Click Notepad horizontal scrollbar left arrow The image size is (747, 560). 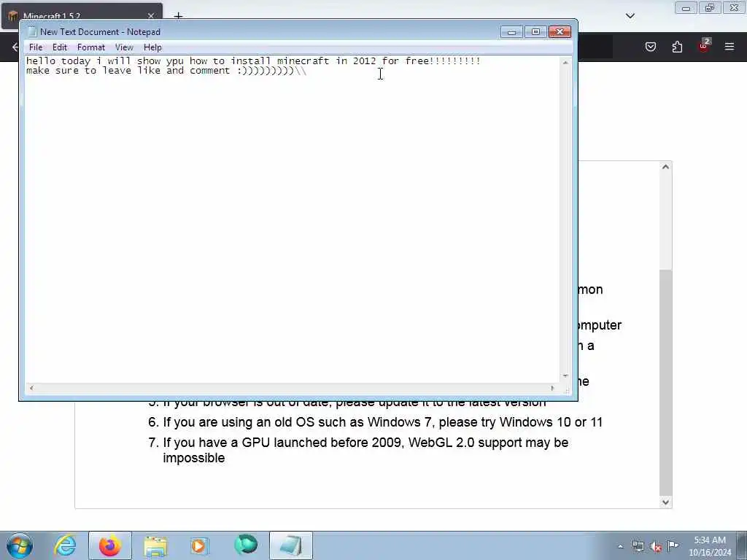pos(31,388)
